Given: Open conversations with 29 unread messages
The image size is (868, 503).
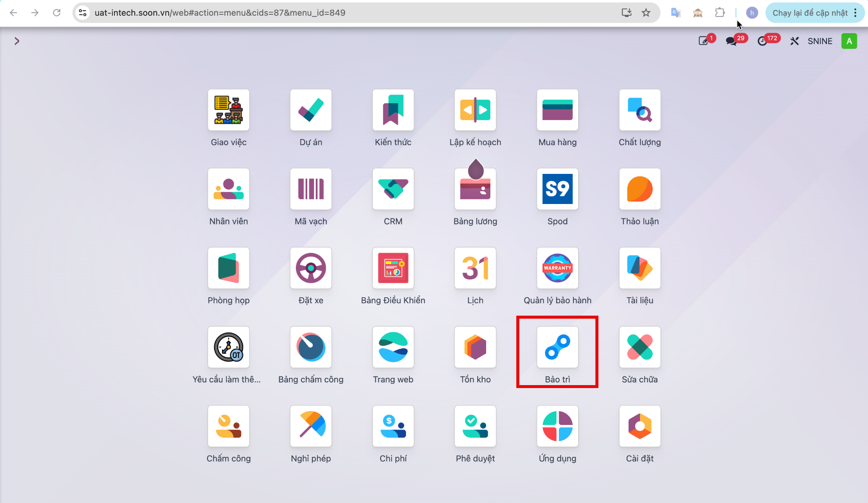Looking at the screenshot, I should click(x=731, y=41).
